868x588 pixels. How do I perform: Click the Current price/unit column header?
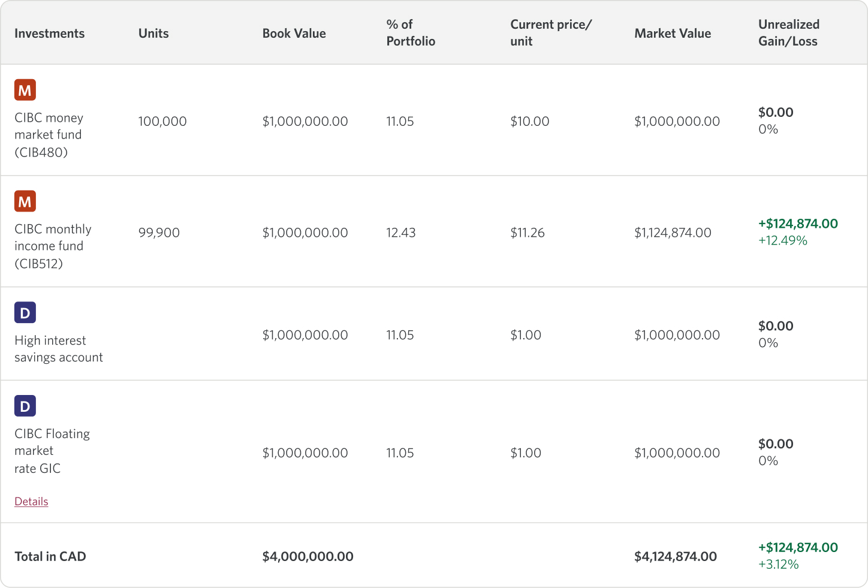tap(550, 33)
